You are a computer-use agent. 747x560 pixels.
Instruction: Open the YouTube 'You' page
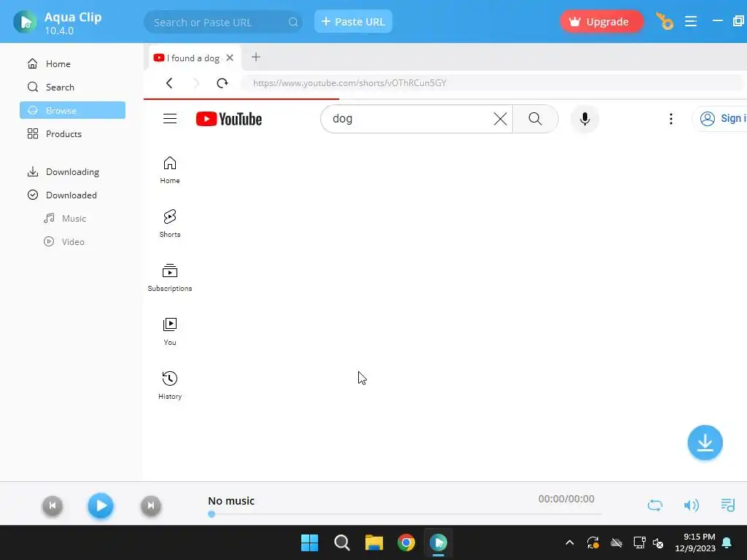(170, 332)
